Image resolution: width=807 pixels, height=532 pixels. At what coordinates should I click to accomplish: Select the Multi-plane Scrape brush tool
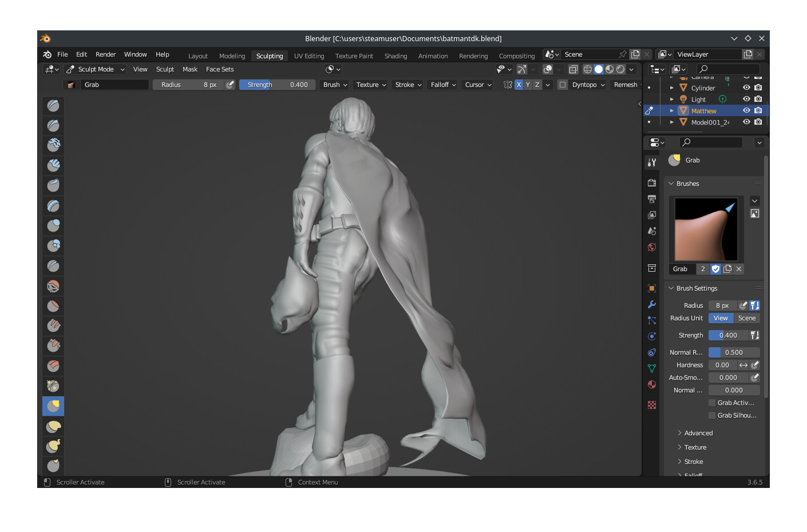click(x=53, y=366)
